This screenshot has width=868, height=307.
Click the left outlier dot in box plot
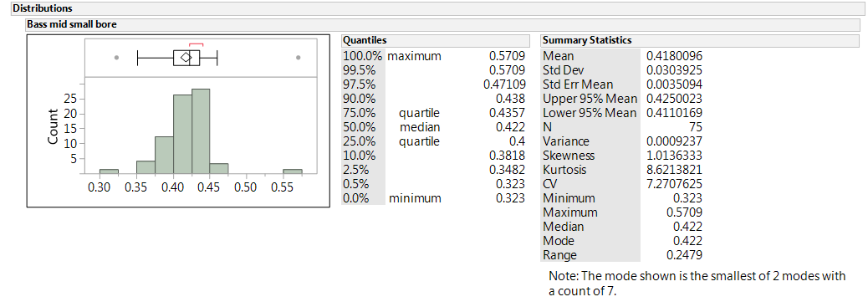116,57
